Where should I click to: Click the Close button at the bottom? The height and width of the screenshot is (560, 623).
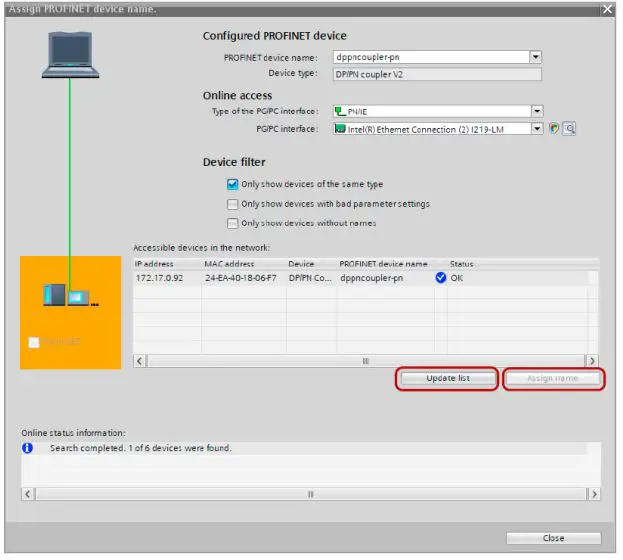click(x=553, y=538)
